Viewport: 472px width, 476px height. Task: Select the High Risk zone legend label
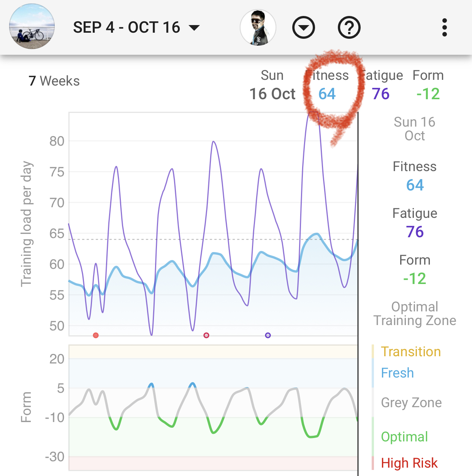tap(409, 463)
